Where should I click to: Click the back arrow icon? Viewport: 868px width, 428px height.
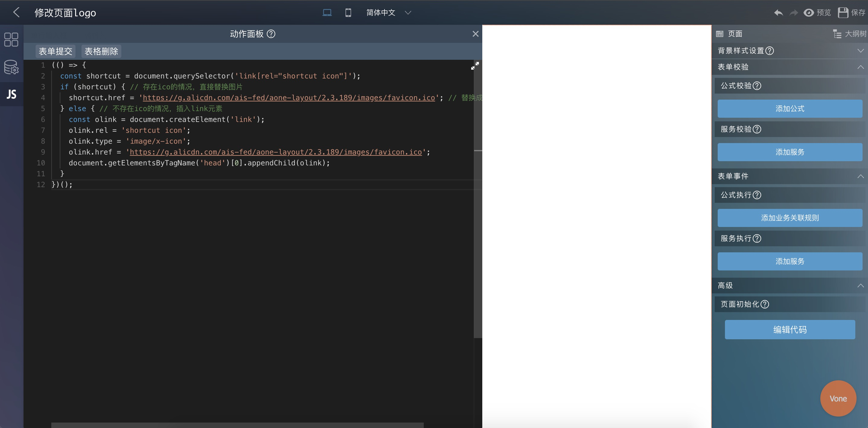(x=16, y=12)
